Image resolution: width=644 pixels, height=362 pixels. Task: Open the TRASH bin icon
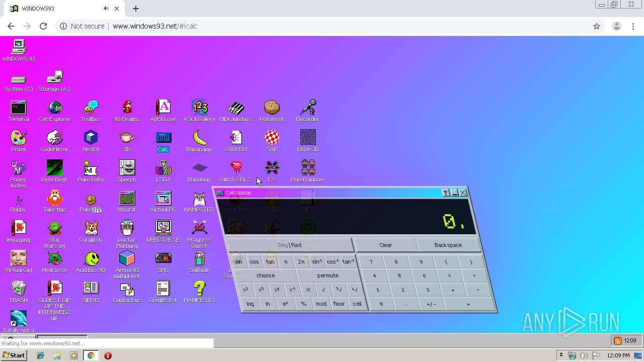pyautogui.click(x=18, y=292)
